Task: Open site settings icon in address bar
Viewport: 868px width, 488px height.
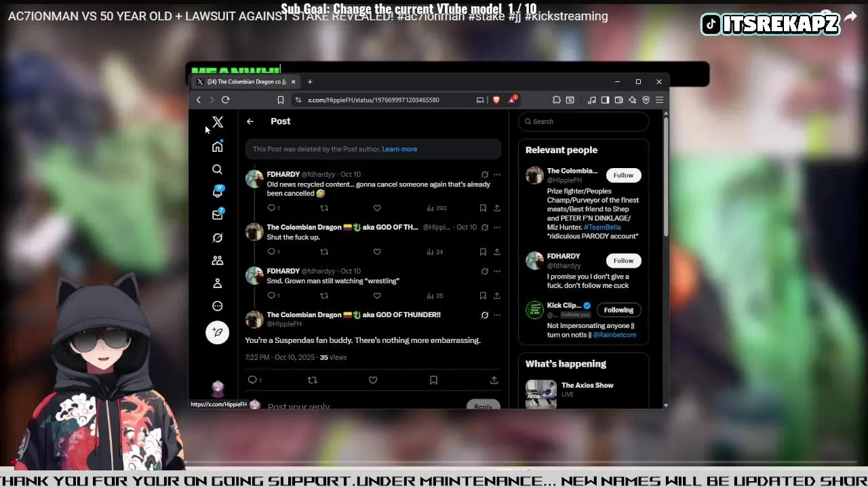Action: 298,100
